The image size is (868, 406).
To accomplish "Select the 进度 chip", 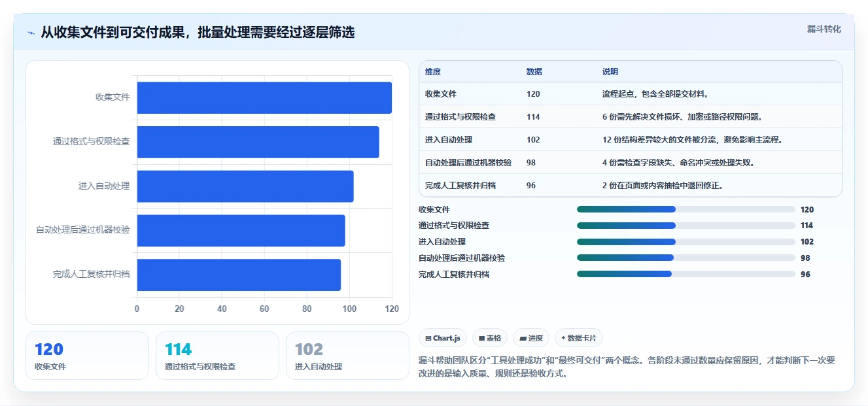I will click(531, 338).
